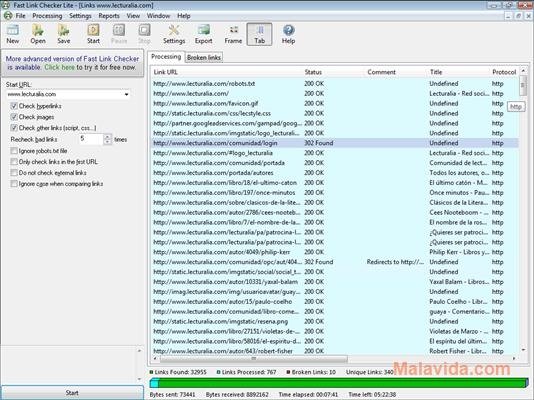Screen dimensions: 534x400
Task: Toggle Check other links (script, css...)
Action: (14, 128)
